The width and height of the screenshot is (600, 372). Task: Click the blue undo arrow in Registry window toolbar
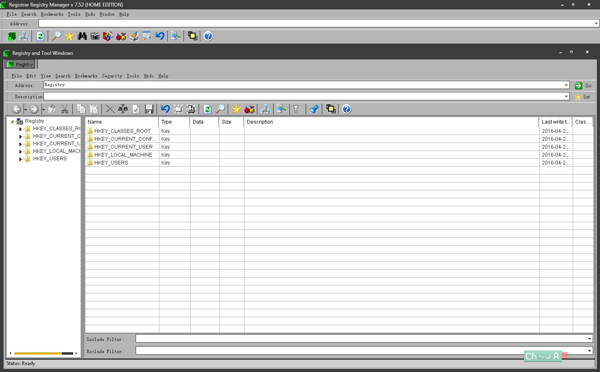[x=165, y=109]
